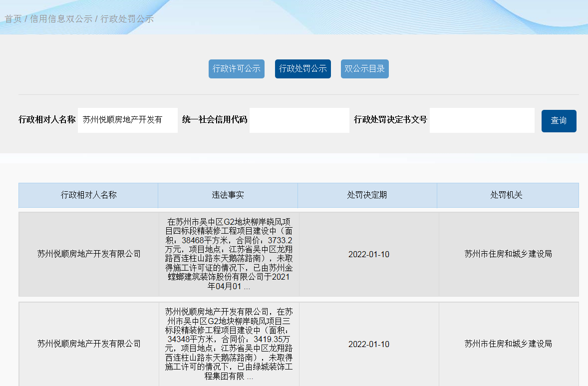Open the 三标段精装修工程 violation description

[x=229, y=344]
